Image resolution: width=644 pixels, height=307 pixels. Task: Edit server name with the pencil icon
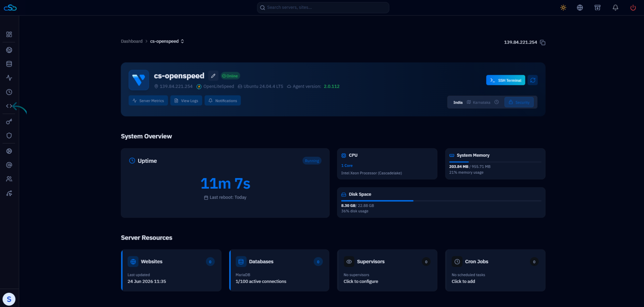tap(213, 76)
